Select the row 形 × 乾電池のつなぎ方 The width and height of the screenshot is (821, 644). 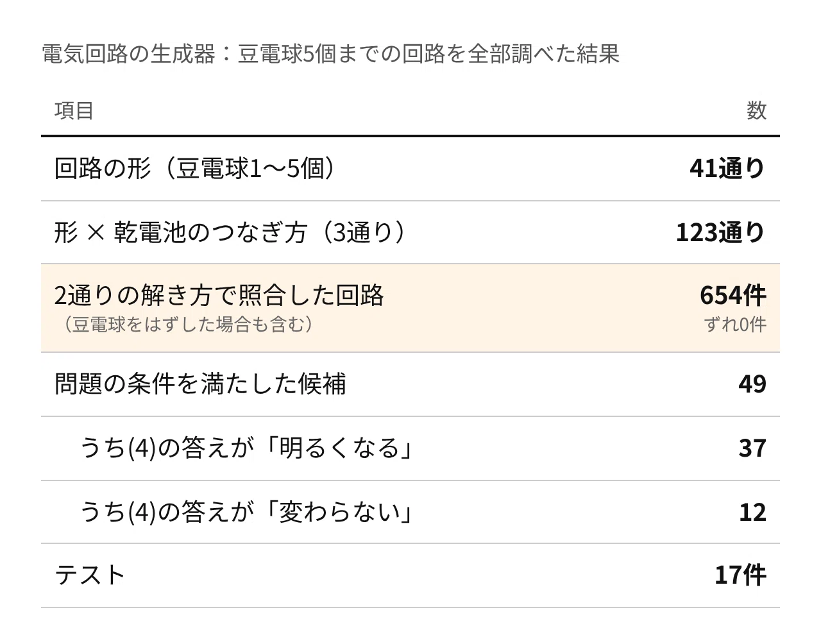tap(410, 232)
